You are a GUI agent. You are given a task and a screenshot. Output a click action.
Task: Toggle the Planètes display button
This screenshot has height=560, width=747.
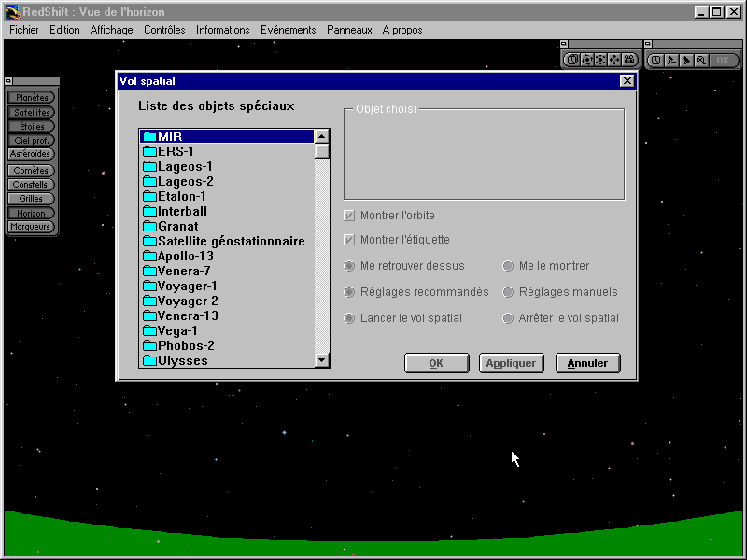point(32,98)
